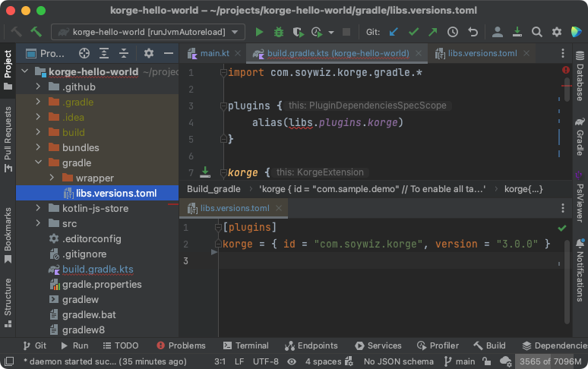Open Project panel options gear

click(149, 54)
